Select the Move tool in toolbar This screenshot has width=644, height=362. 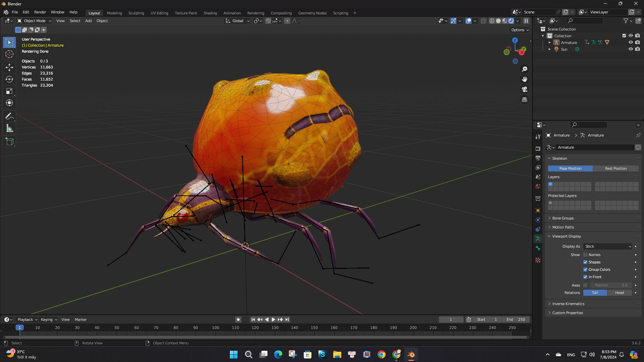(x=9, y=67)
